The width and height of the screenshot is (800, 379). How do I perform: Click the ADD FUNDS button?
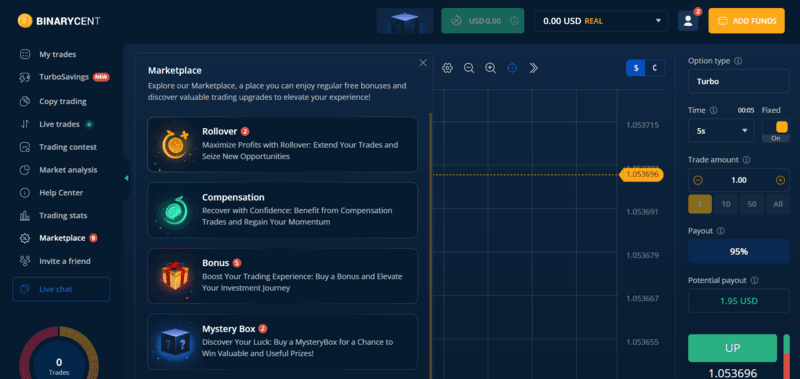click(x=746, y=21)
